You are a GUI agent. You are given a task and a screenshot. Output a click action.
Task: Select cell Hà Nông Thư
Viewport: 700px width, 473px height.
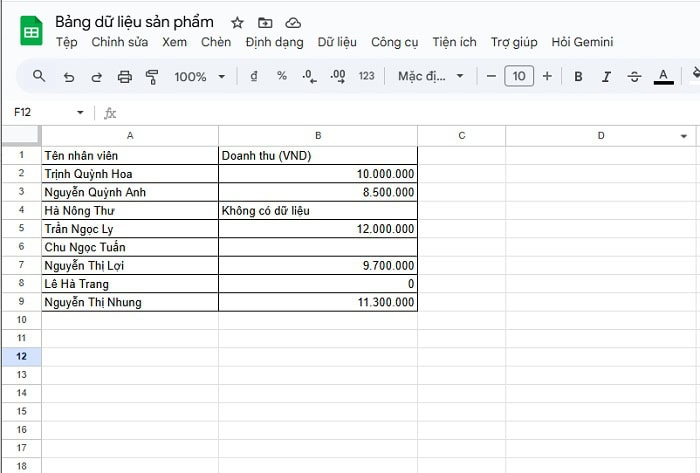pyautogui.click(x=130, y=211)
